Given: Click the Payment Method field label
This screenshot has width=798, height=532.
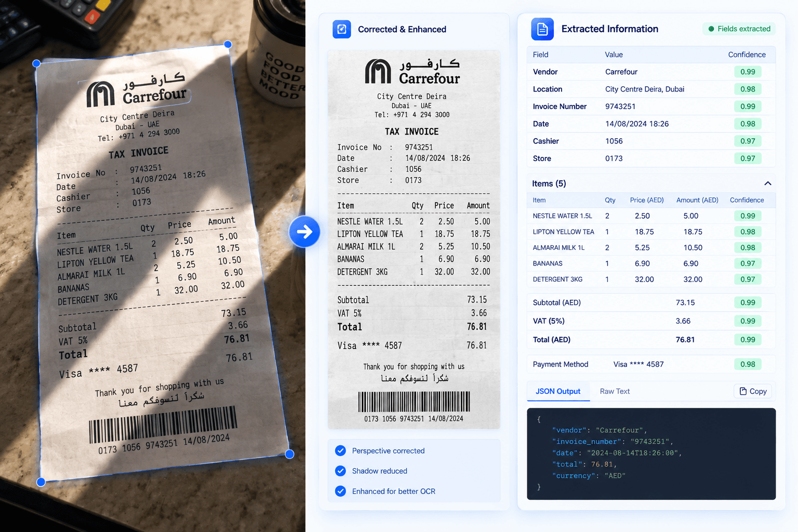Looking at the screenshot, I should (561, 364).
